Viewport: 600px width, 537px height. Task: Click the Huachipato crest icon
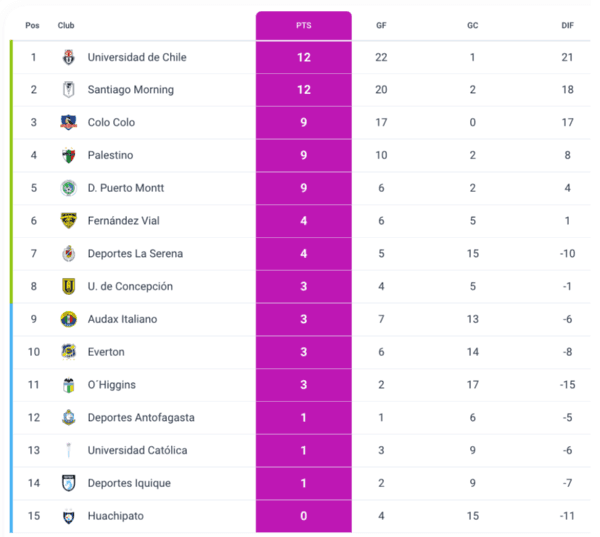point(68,516)
